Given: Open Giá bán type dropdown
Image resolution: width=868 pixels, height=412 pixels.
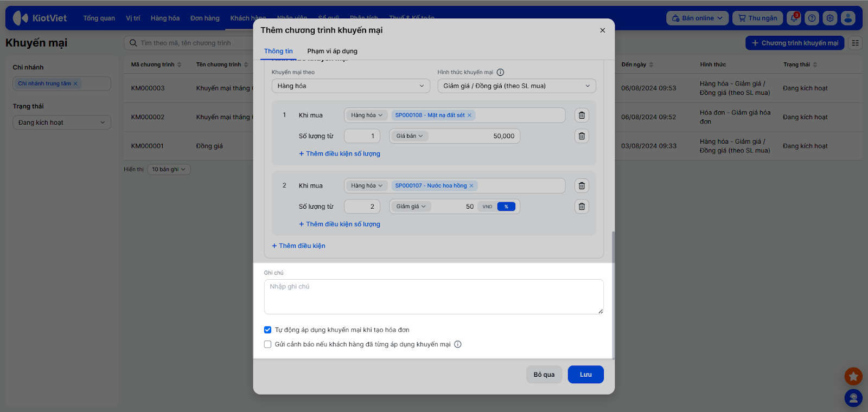Looking at the screenshot, I should coord(409,136).
